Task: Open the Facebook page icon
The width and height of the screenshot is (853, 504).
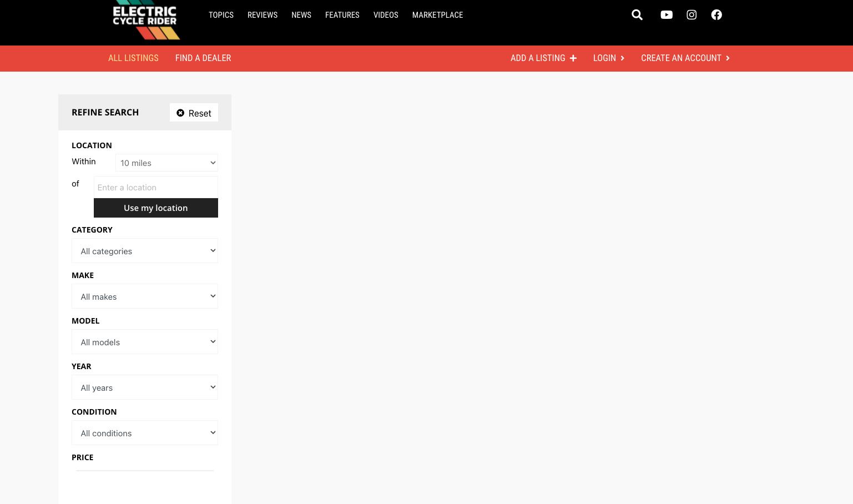Action: 716,15
